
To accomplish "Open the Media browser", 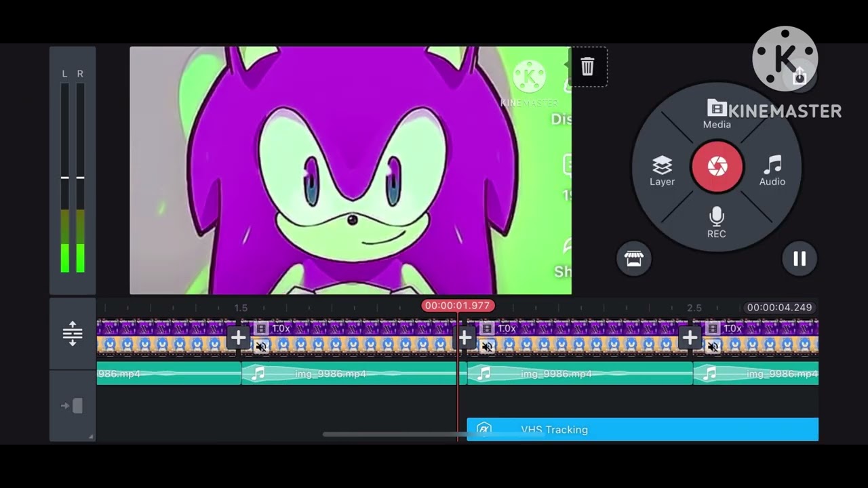I will click(x=717, y=114).
